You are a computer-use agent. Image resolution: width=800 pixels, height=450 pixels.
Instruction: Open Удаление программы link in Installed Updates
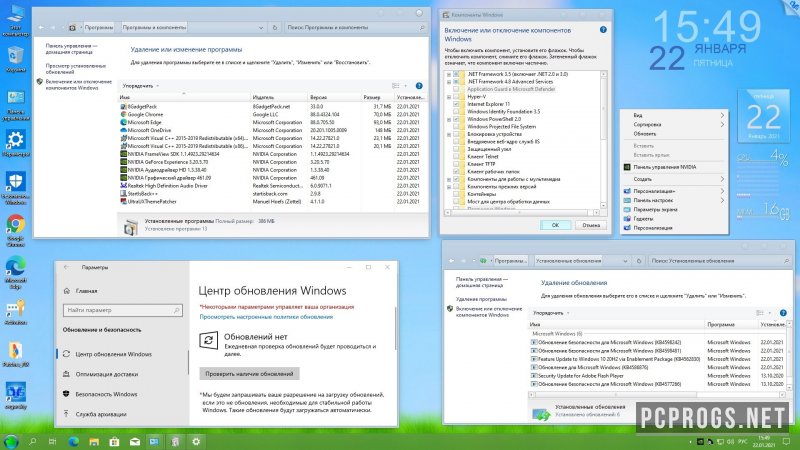[481, 299]
